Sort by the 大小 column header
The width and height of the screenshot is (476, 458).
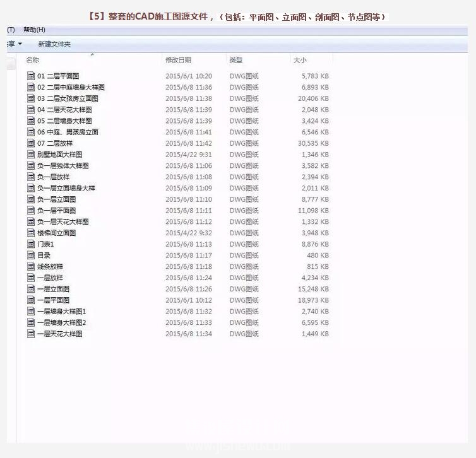tap(300, 60)
